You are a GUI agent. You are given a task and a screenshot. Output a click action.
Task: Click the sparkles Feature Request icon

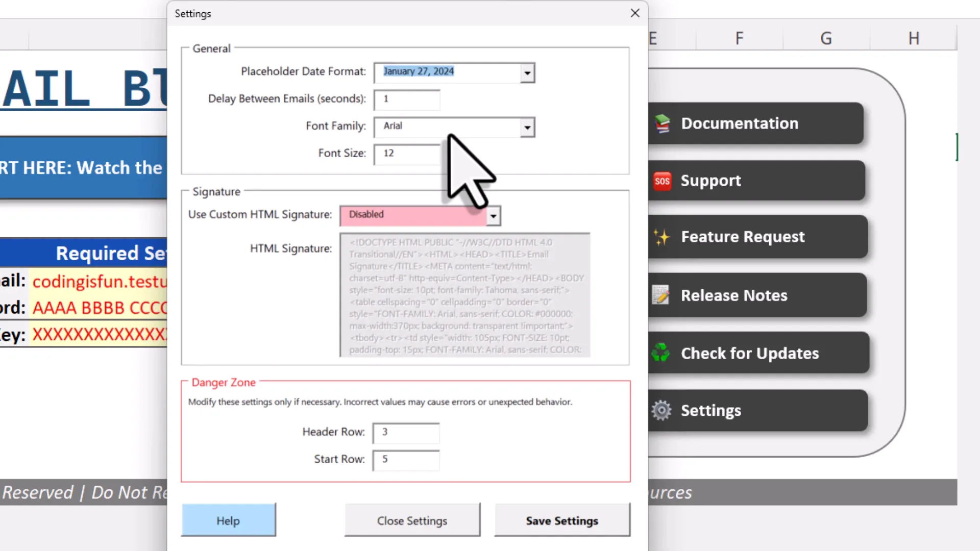click(661, 237)
